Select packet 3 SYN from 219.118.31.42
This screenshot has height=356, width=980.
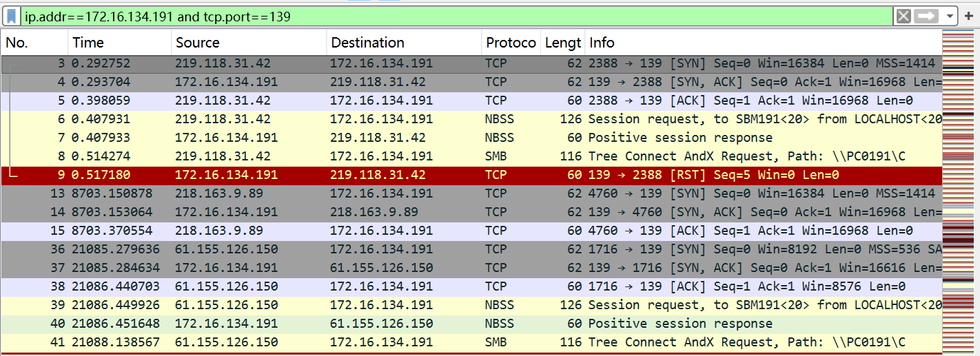471,63
